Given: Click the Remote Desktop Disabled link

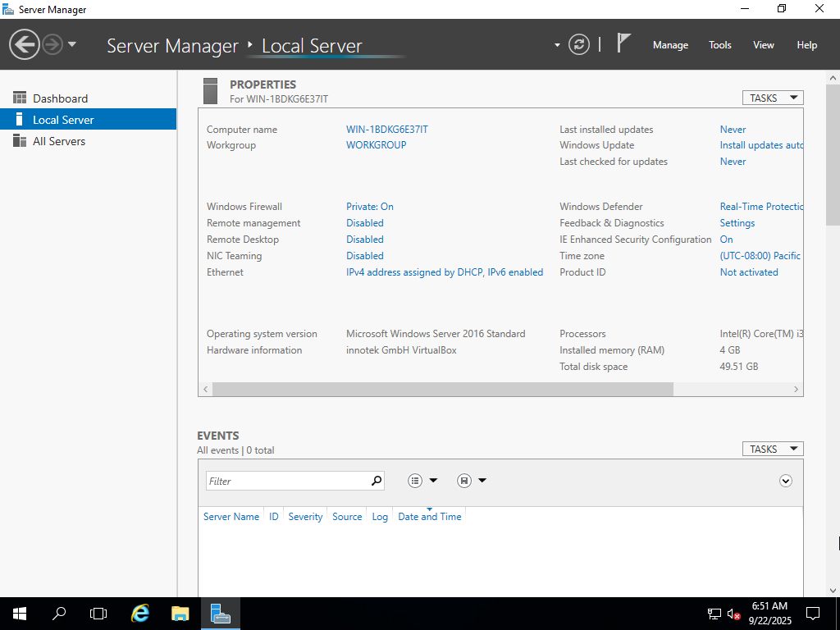Looking at the screenshot, I should [x=365, y=240].
